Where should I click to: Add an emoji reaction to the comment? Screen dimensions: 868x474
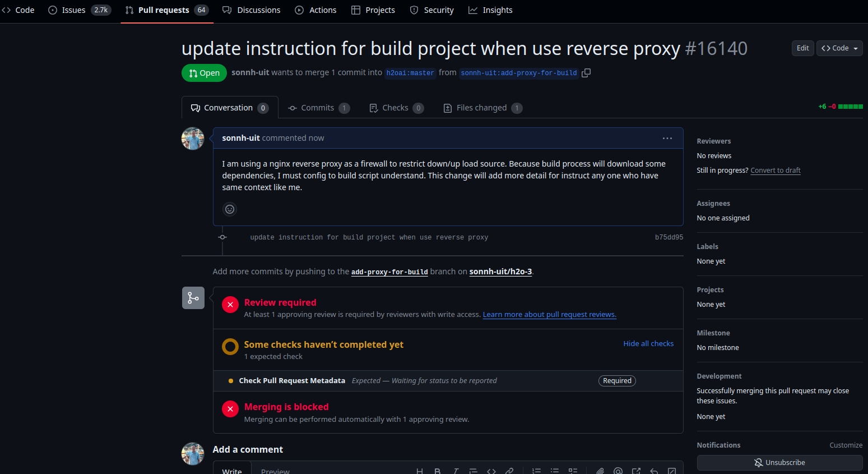230,209
